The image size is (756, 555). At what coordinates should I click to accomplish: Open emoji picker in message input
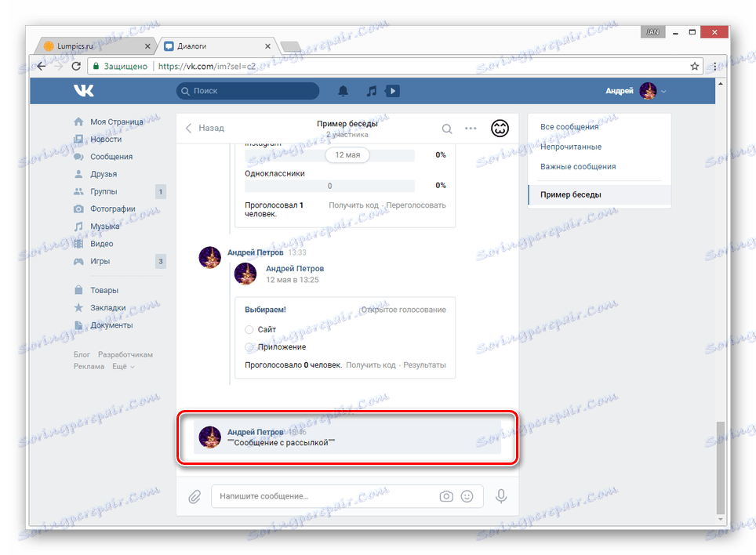[467, 496]
